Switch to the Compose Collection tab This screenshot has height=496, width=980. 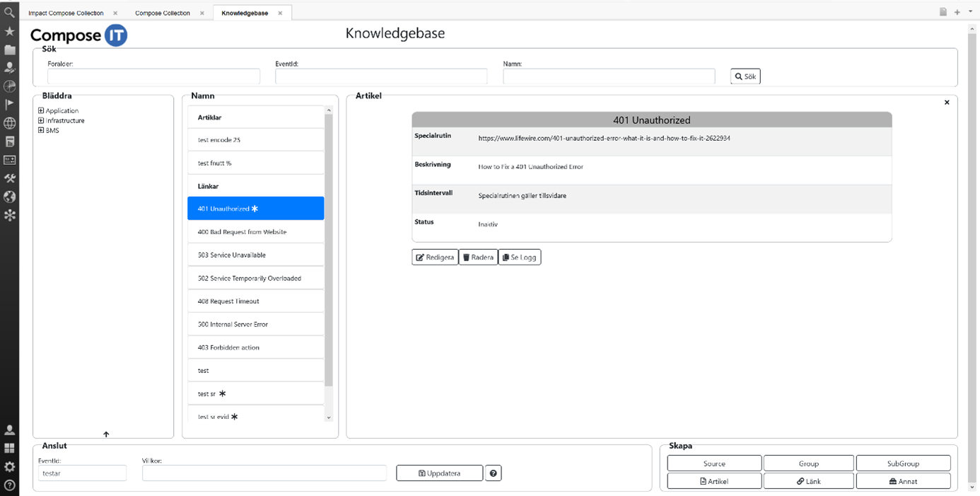coord(163,13)
